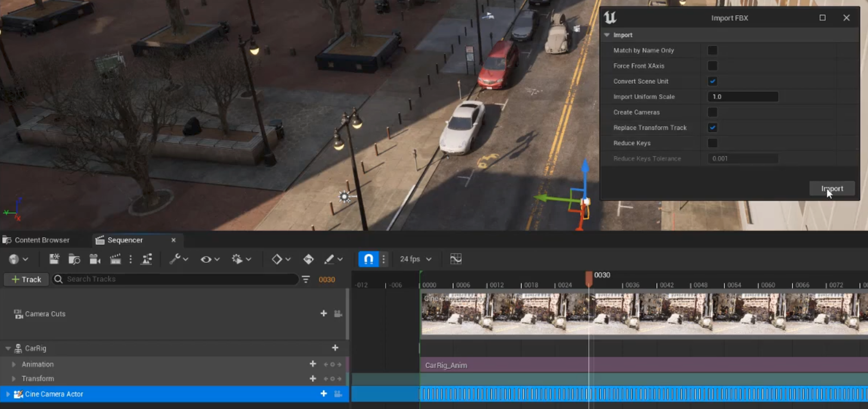Toggle the snapping magnet button
The width and height of the screenshot is (868, 409).
pyautogui.click(x=368, y=259)
